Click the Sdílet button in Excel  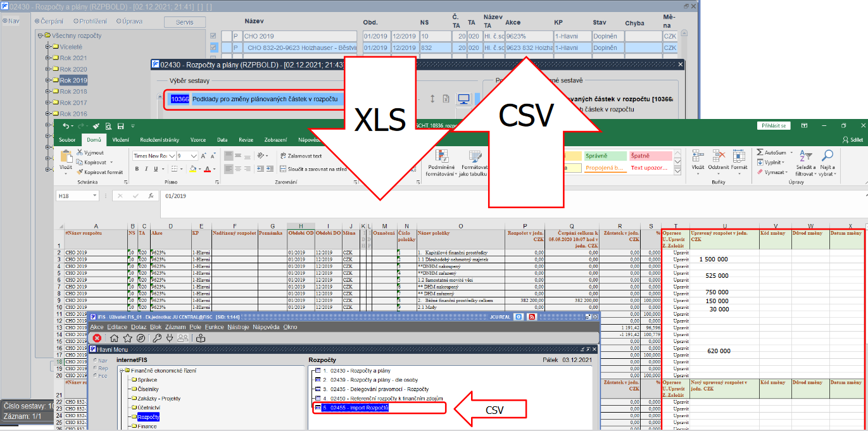(853, 140)
